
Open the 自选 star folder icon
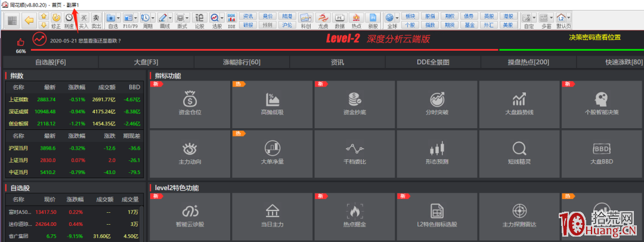(110, 18)
